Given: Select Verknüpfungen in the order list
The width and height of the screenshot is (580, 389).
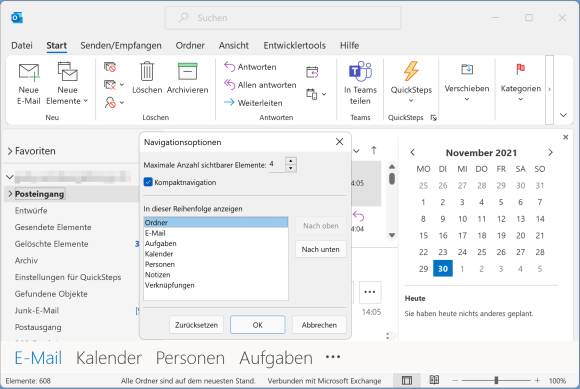Looking at the screenshot, I should [216, 285].
